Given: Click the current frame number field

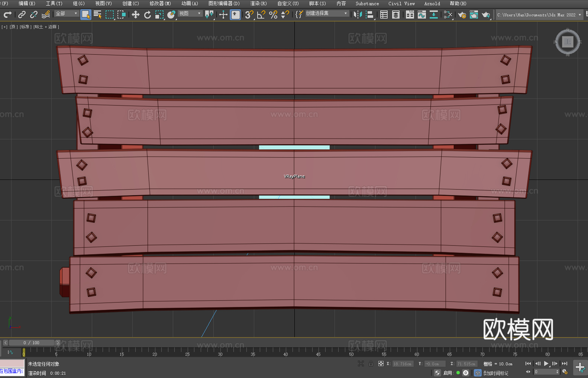Looking at the screenshot, I should coord(545,372).
